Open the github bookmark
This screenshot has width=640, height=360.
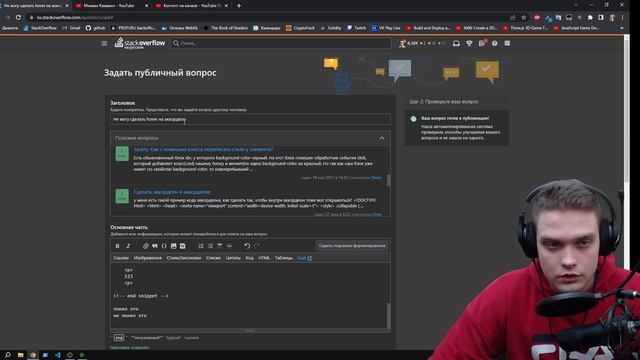click(96, 28)
